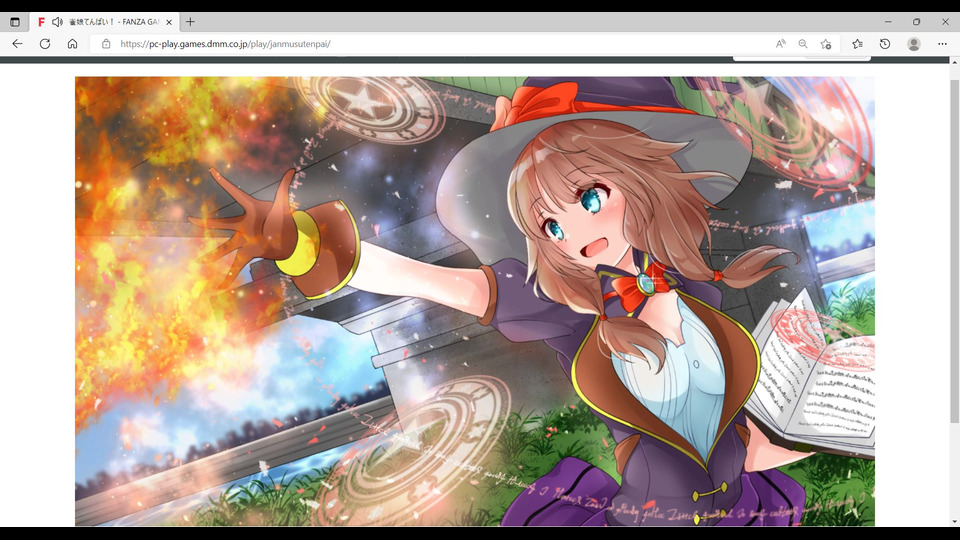The image size is (960, 540).
Task: Open the tab actions menu icon
Action: pyautogui.click(x=15, y=22)
